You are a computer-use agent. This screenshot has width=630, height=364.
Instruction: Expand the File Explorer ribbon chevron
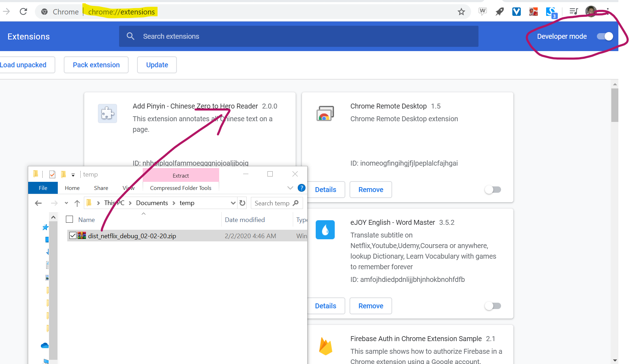pos(290,188)
